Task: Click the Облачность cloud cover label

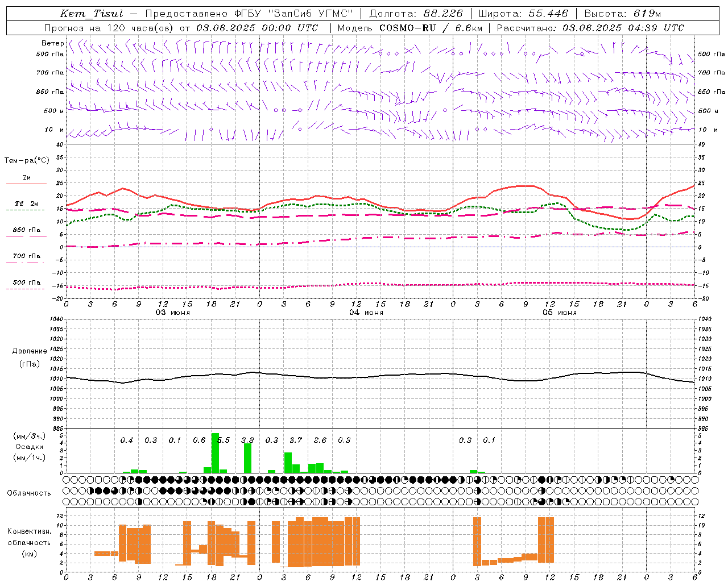Action: (29, 493)
